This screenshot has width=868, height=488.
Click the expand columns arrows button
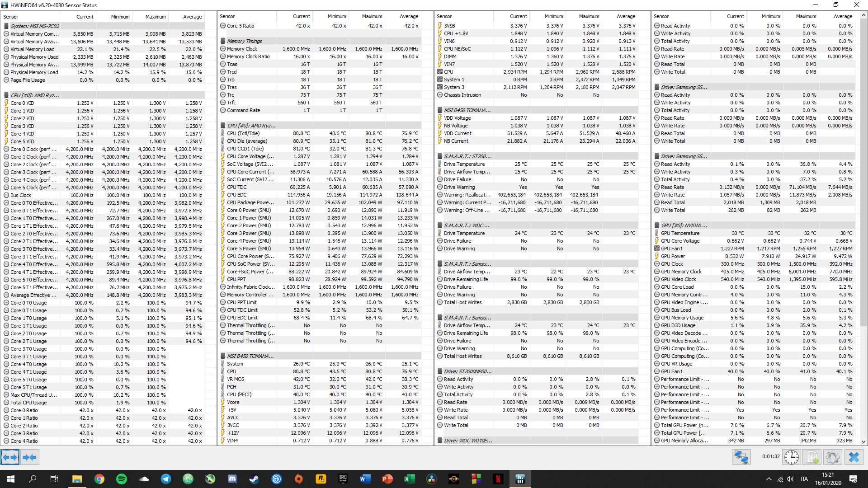click(x=10, y=457)
